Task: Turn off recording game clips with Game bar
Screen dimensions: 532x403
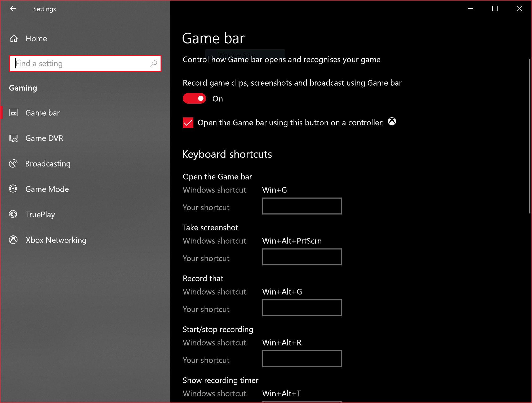Action: point(194,98)
